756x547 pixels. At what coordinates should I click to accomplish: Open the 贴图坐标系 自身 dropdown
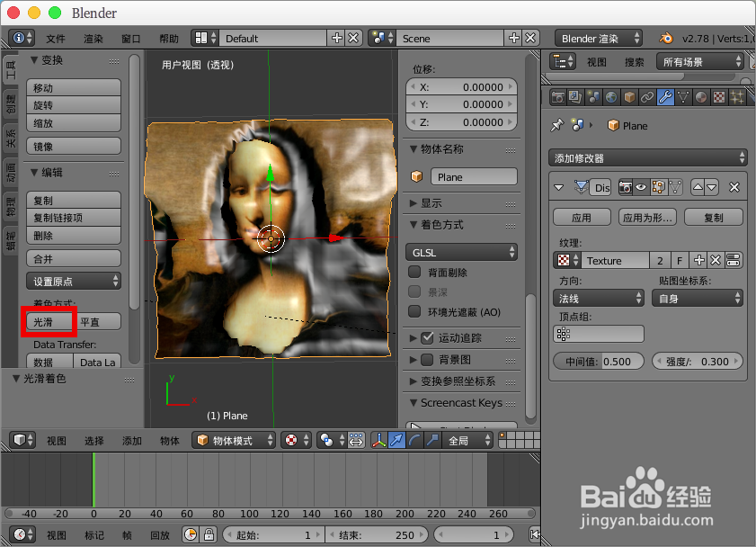(x=698, y=298)
